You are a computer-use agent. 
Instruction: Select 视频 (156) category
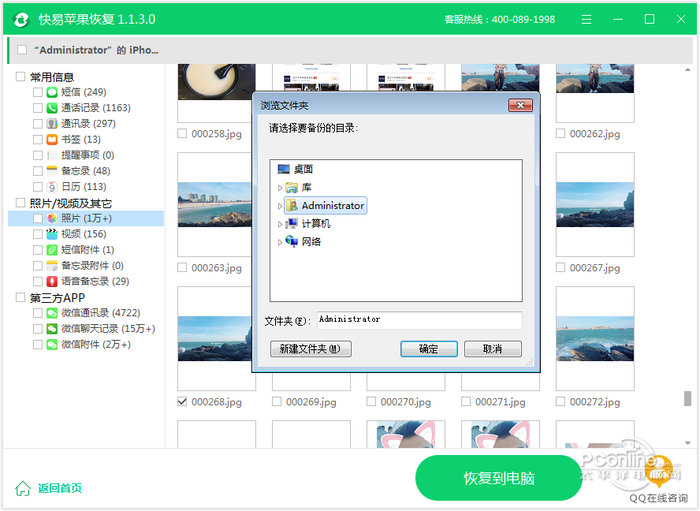coord(83,234)
